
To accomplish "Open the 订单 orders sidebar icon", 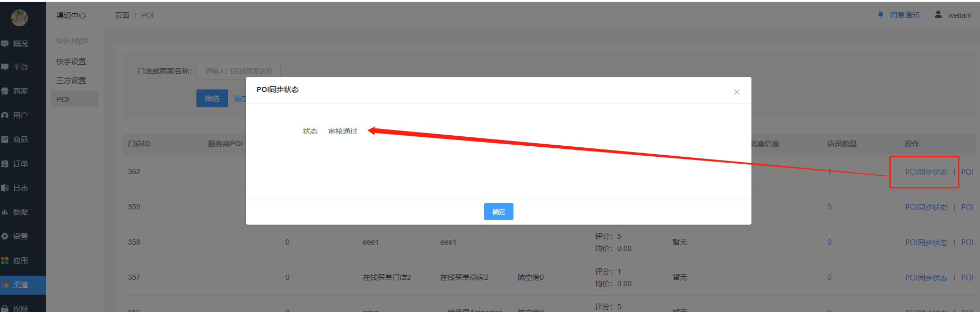I will [x=5, y=164].
